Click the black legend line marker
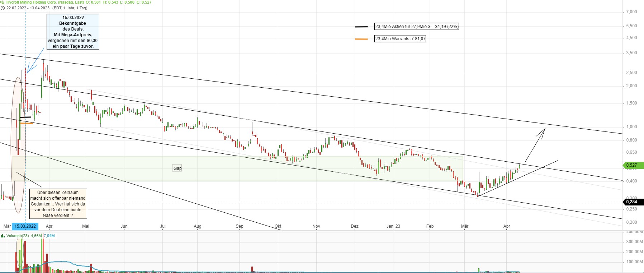Screen dimensions: 644x273 pos(361,27)
